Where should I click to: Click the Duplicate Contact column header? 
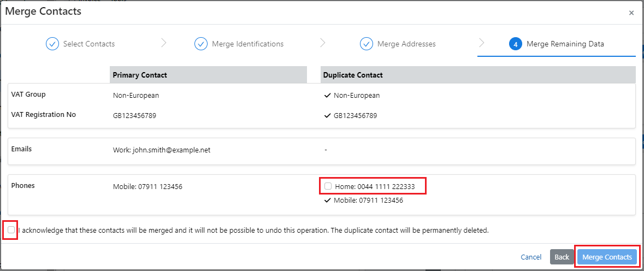tap(352, 75)
